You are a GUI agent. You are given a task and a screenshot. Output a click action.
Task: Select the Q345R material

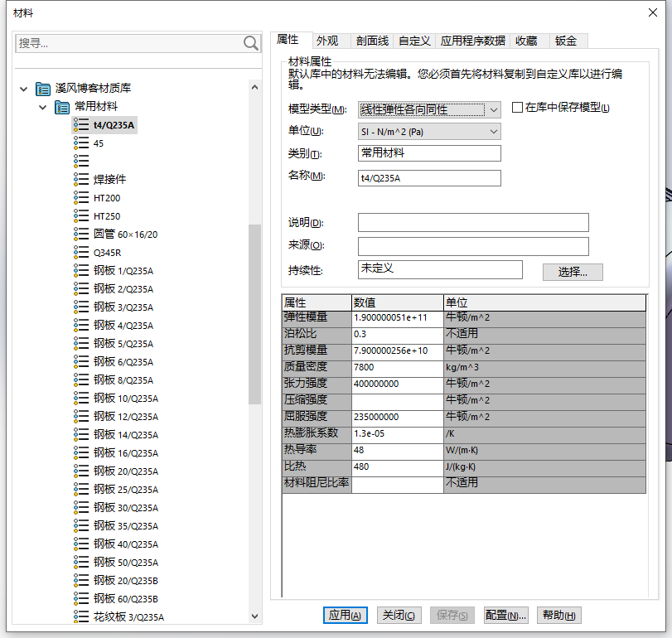click(x=97, y=253)
